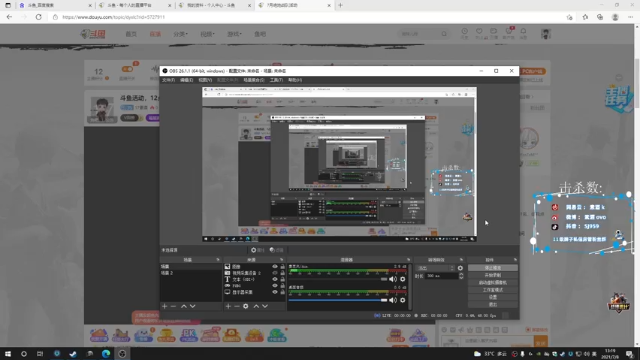Open scene transition properties gear icon
This screenshot has width=640, height=360.
point(460,268)
